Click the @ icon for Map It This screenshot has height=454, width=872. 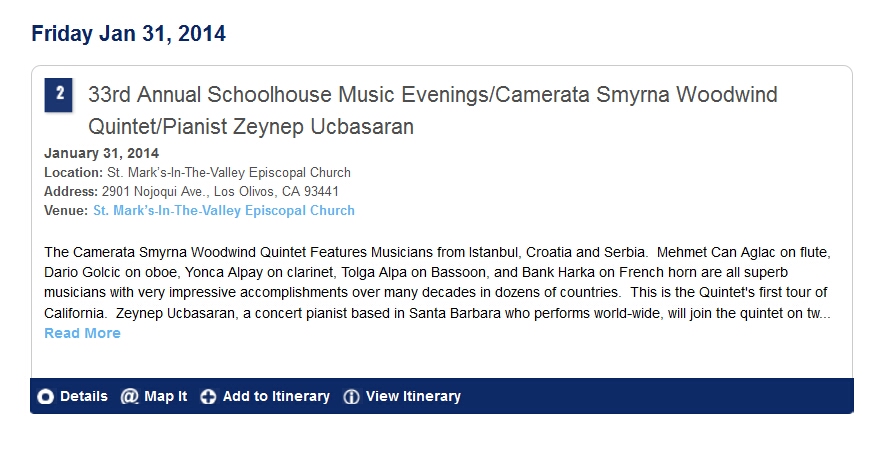click(130, 397)
